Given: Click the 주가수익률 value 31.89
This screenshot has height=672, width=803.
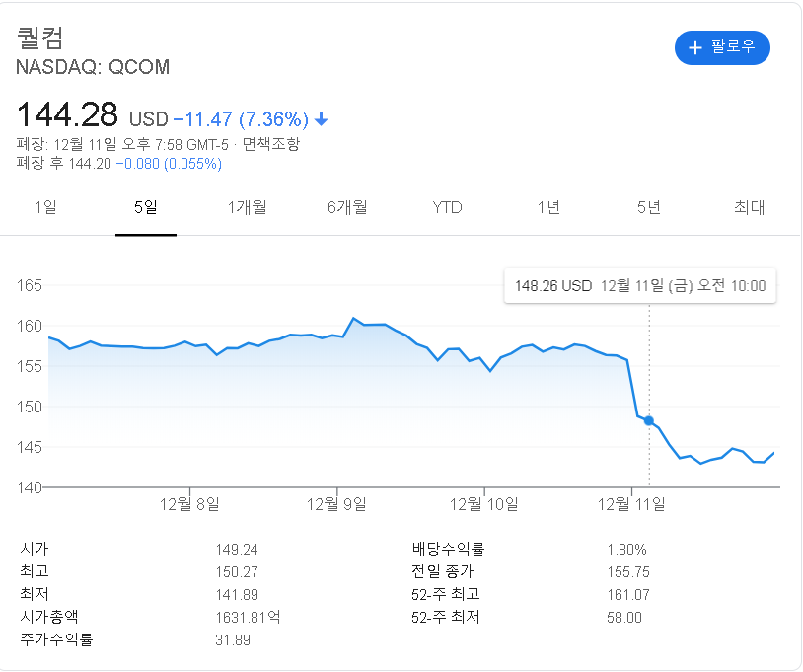Looking at the screenshot, I should point(233,640).
